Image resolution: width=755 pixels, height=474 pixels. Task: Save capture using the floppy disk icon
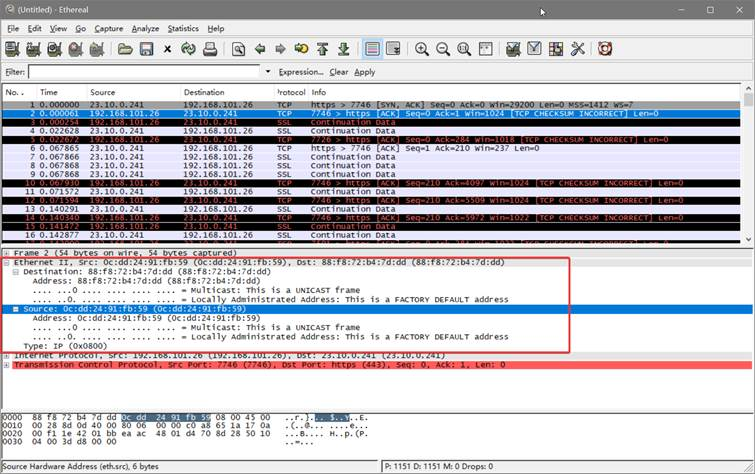146,49
